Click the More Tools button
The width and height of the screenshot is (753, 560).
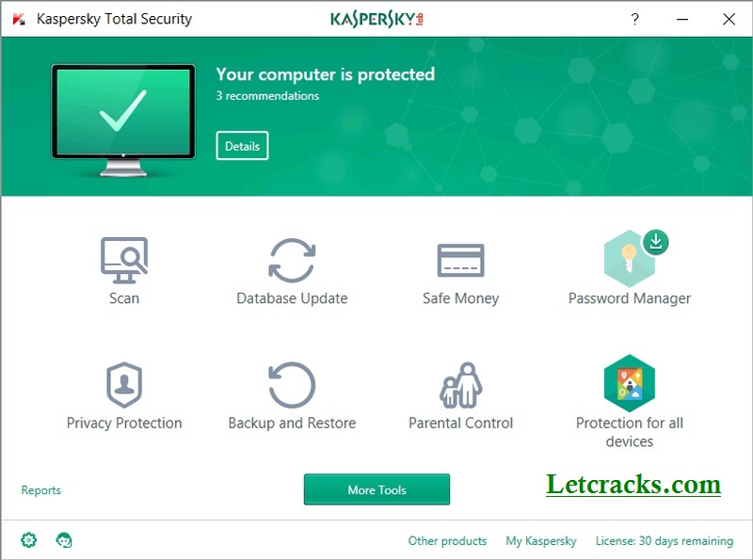click(x=377, y=489)
